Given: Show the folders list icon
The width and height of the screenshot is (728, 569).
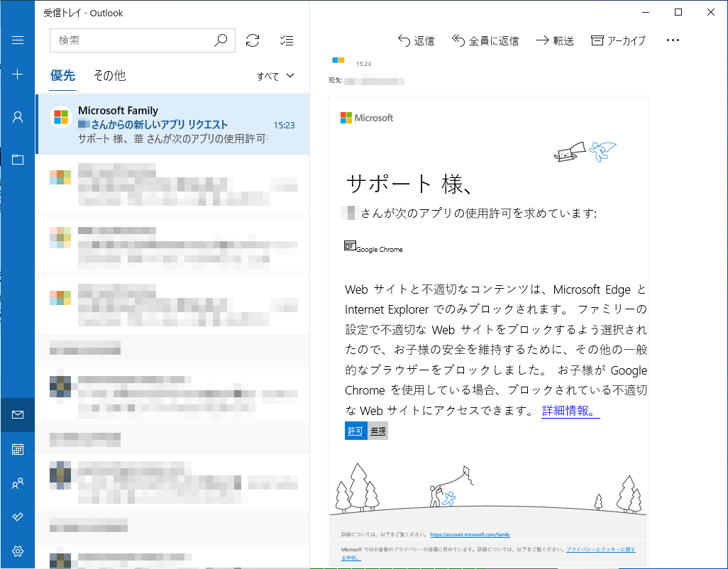Looking at the screenshot, I should pos(18,160).
